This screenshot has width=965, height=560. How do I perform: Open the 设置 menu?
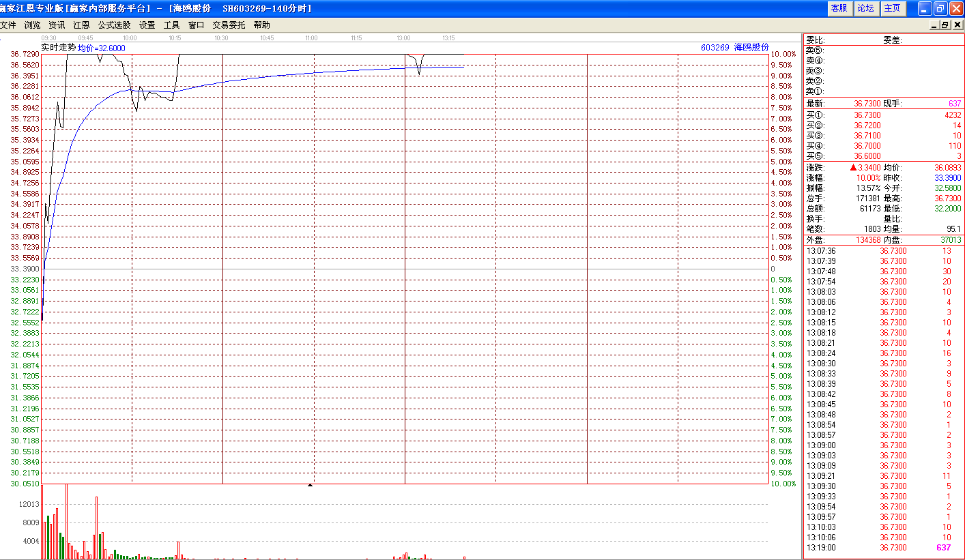pyautogui.click(x=147, y=25)
